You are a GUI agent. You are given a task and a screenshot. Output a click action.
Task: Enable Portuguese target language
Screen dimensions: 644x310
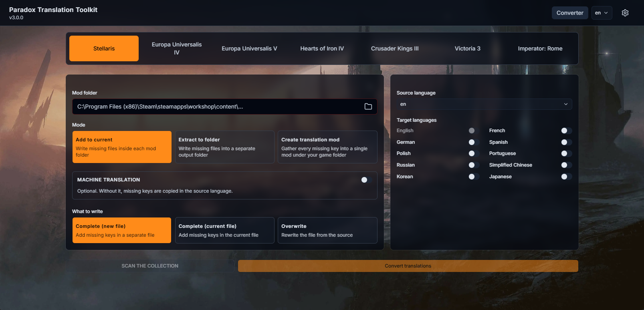pos(567,153)
